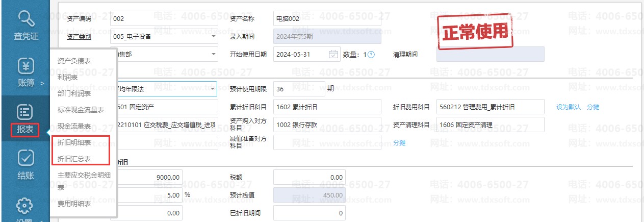The image size is (644, 222).
Task: Open 折旧汇总表 report entry
Action: [74, 158]
